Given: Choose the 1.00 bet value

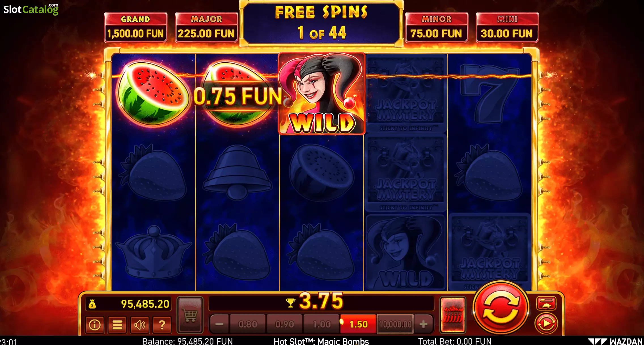Looking at the screenshot, I should tap(322, 324).
